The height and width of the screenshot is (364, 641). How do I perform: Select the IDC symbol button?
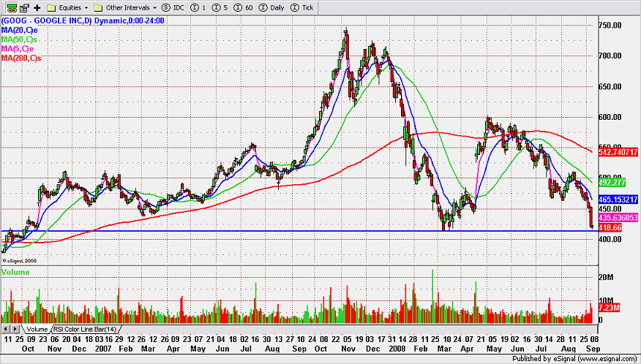click(172, 8)
